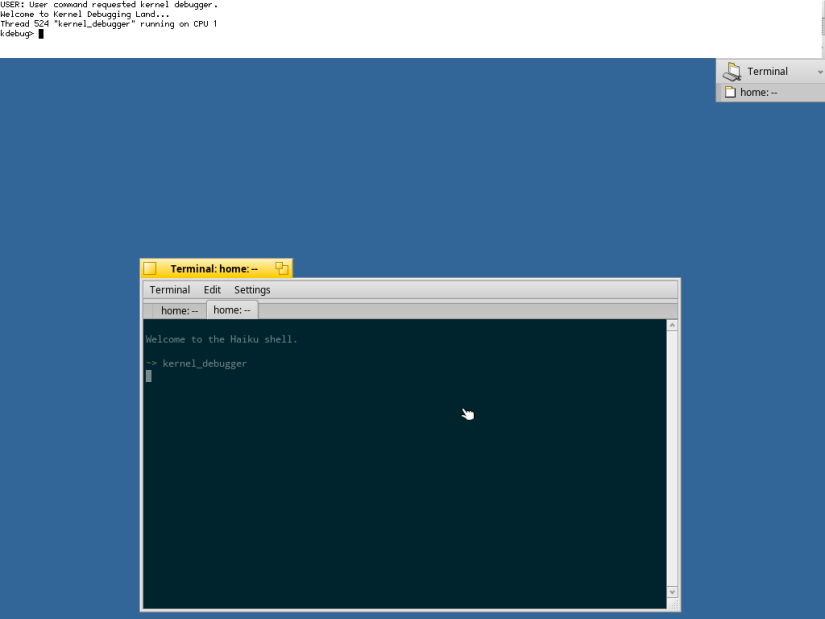825x619 pixels.
Task: Click the Terminal window zoom button
Action: (281, 268)
